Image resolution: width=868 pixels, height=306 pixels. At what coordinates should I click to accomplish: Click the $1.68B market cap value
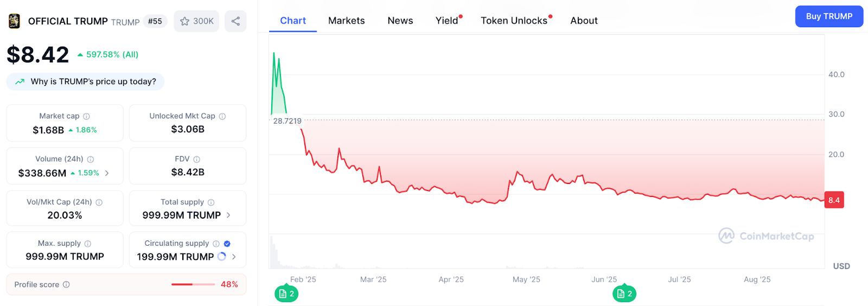point(48,130)
